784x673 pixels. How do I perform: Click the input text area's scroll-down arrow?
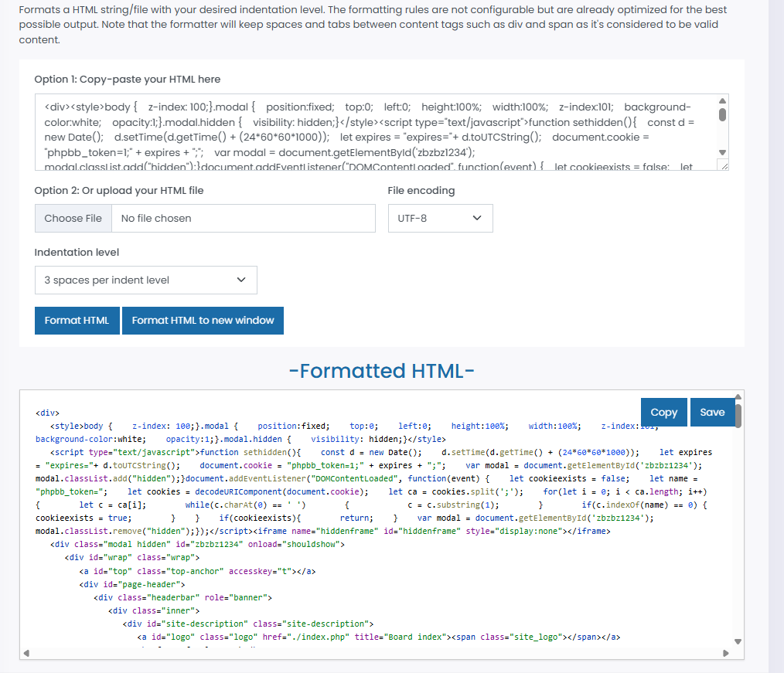(x=722, y=152)
